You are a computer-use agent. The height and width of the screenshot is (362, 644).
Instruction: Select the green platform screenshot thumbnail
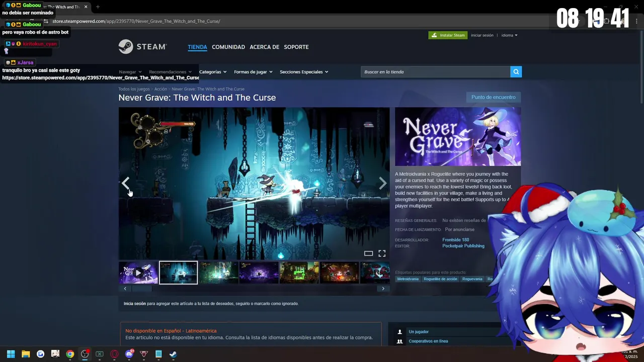299,273
